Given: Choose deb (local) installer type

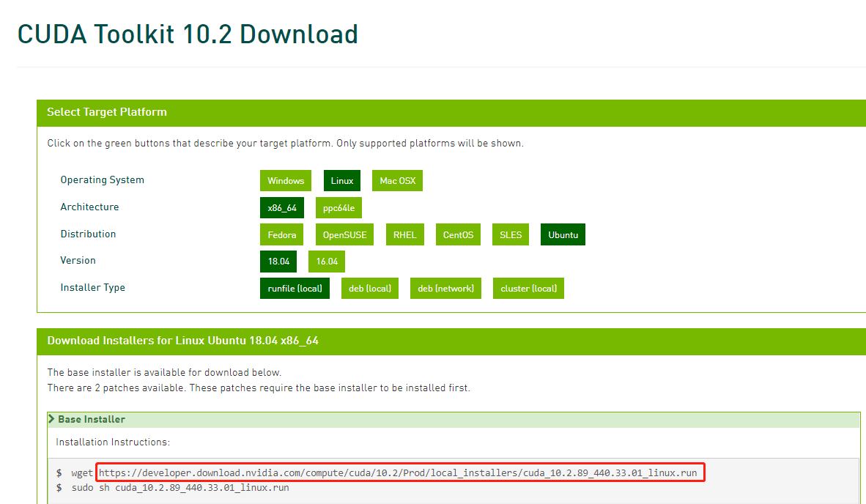Looking at the screenshot, I should point(369,288).
